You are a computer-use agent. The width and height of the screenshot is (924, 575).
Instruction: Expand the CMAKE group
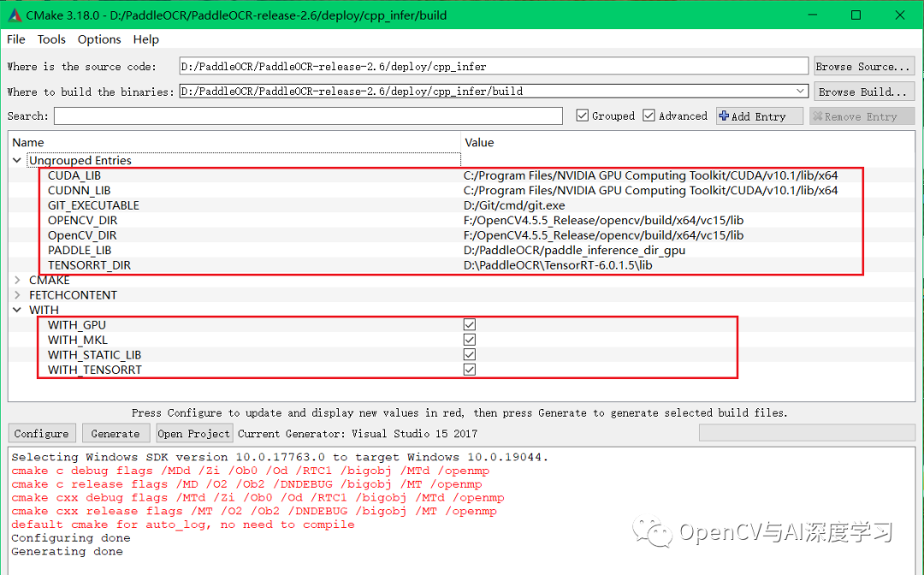17,280
